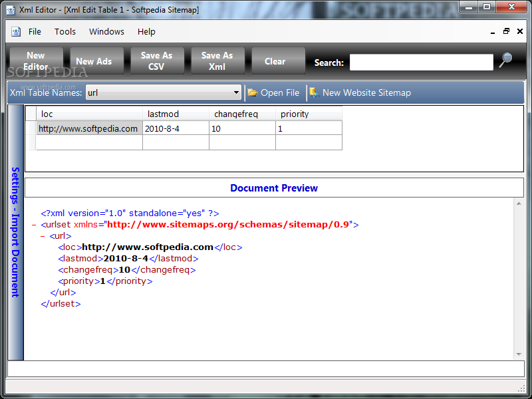Collapse the url node in preview
The height and width of the screenshot is (399, 532).
coord(43,236)
